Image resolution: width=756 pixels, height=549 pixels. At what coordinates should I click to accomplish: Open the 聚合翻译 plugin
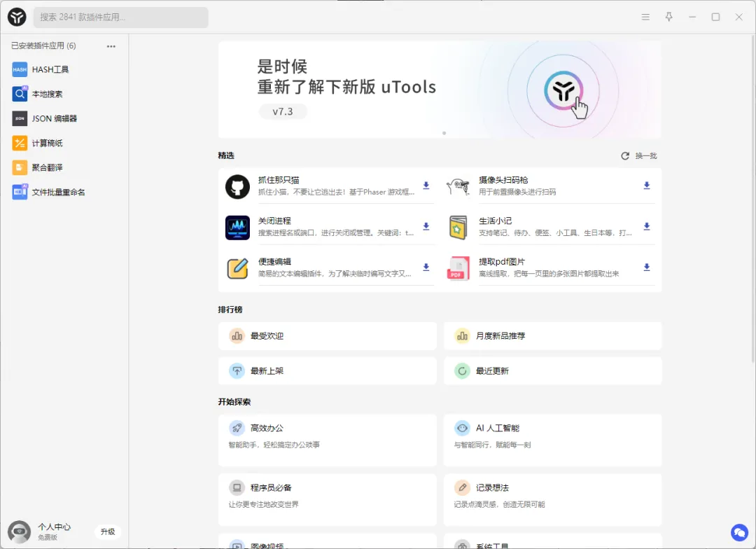click(x=64, y=168)
